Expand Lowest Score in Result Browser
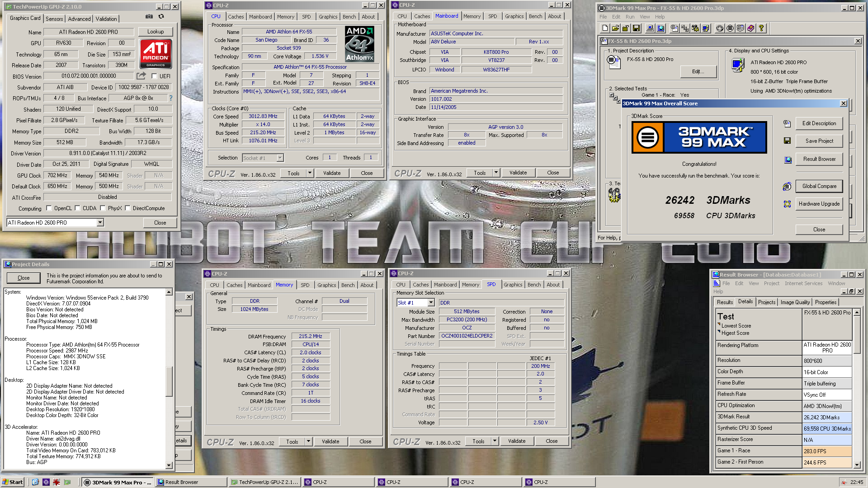This screenshot has height=488, width=868. pos(719,325)
